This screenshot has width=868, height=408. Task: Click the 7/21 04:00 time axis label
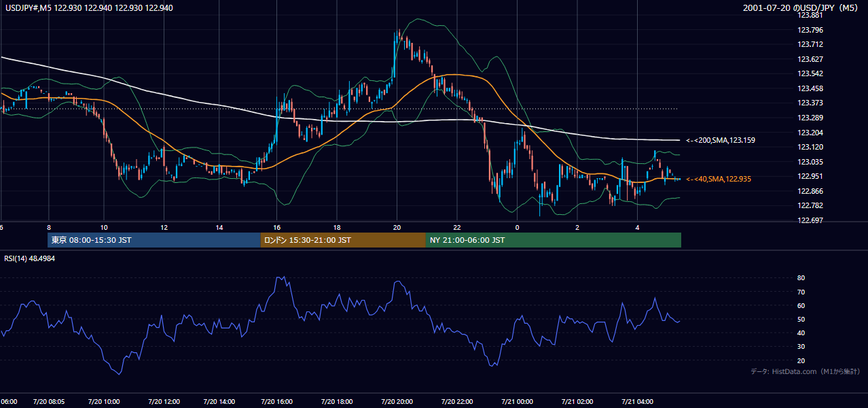tap(636, 402)
